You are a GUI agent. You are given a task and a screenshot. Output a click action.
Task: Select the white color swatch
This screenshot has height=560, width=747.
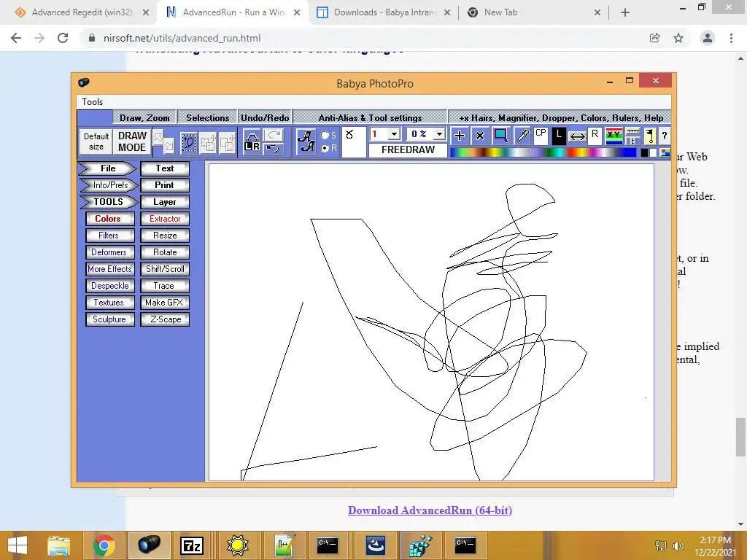tap(653, 153)
